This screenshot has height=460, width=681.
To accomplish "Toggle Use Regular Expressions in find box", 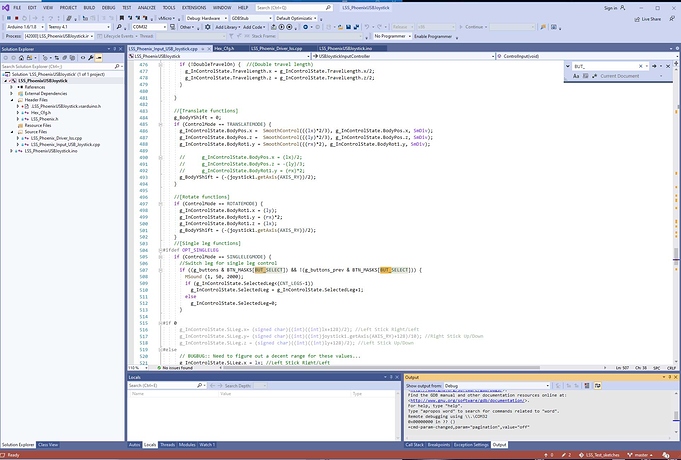I will tap(595, 76).
